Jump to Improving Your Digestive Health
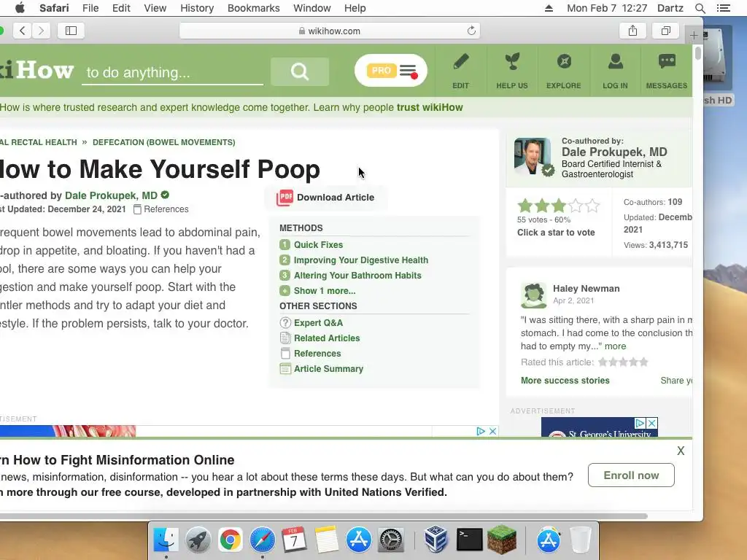Image resolution: width=747 pixels, height=560 pixels. point(360,260)
